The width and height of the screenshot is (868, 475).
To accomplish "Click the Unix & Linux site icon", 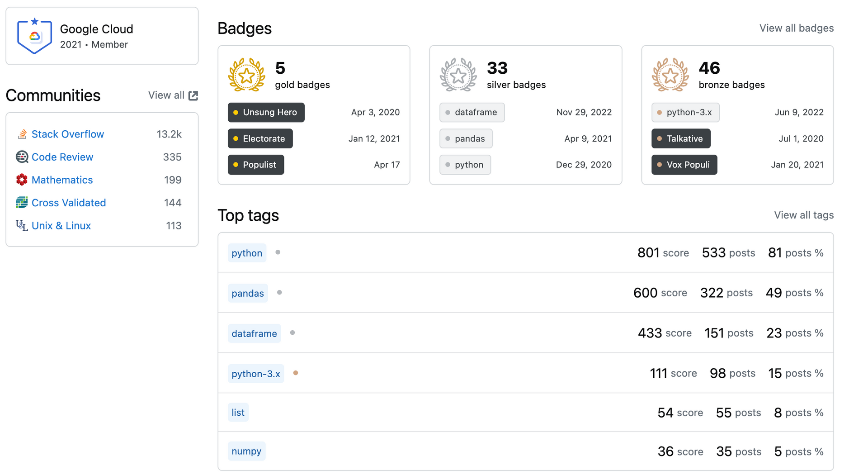I will (x=22, y=225).
